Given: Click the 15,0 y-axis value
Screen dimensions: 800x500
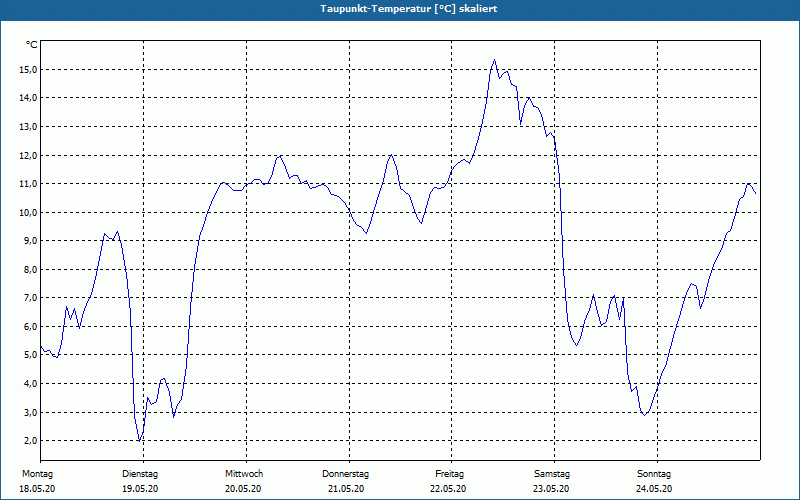Looking at the screenshot, I should 28,69.
